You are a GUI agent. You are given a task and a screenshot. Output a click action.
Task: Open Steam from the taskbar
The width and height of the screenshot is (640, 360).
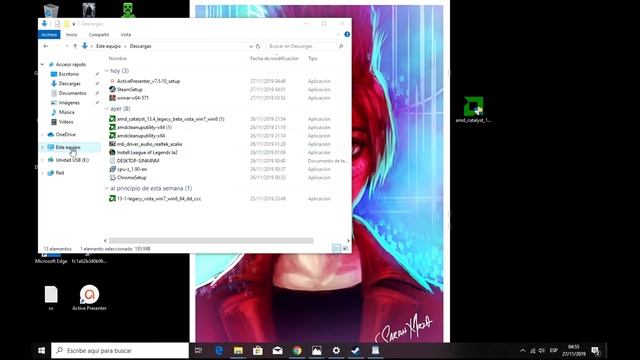pyautogui.click(x=356, y=351)
